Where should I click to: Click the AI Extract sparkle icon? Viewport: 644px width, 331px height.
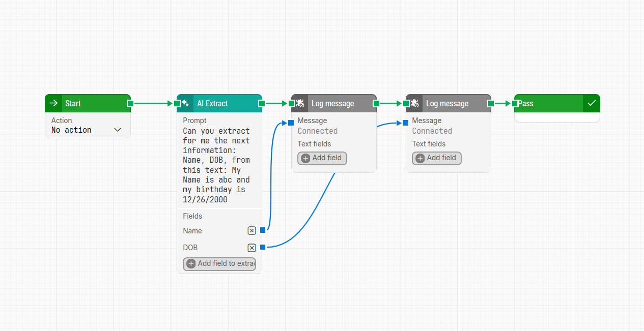(x=185, y=103)
